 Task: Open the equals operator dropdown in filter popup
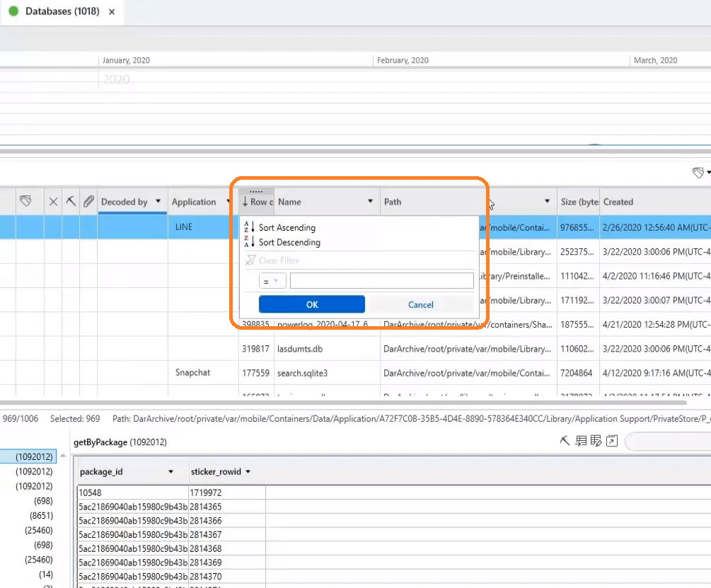click(272, 281)
